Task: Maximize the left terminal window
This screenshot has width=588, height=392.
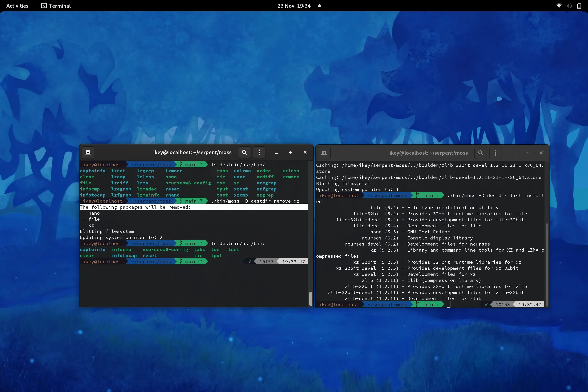Action: [291, 152]
